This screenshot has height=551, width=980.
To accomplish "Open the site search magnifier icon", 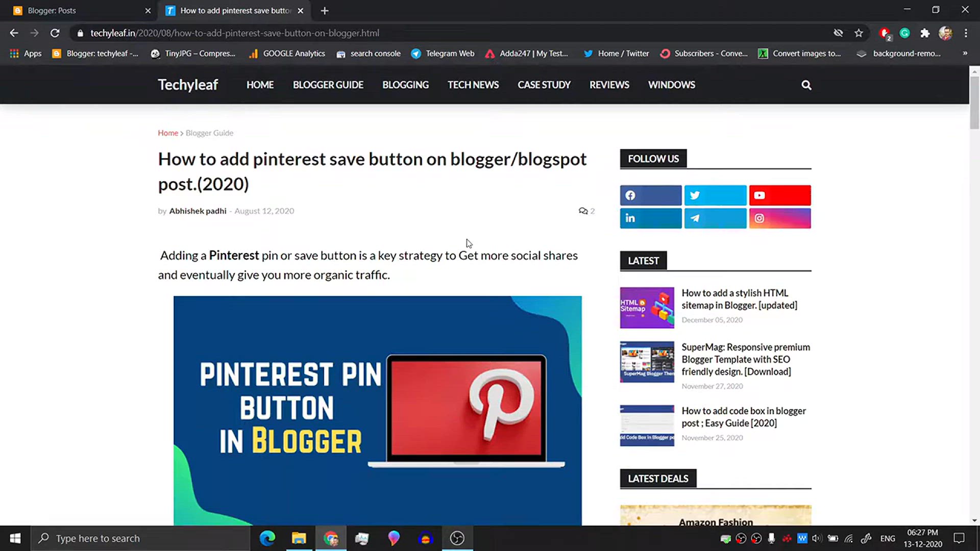I will pos(806,85).
